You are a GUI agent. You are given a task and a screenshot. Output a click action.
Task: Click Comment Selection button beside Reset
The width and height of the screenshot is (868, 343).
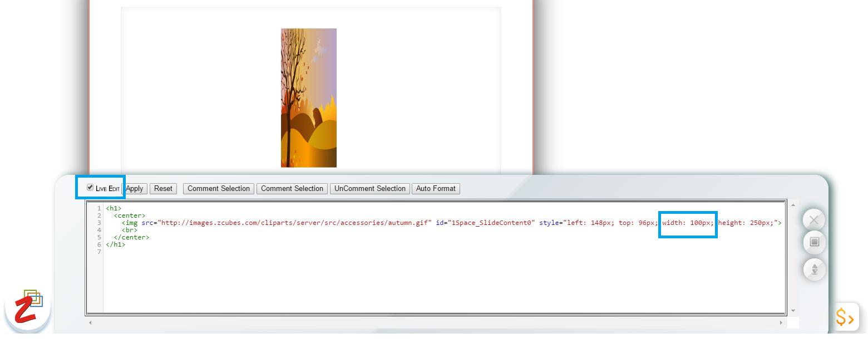tap(219, 189)
